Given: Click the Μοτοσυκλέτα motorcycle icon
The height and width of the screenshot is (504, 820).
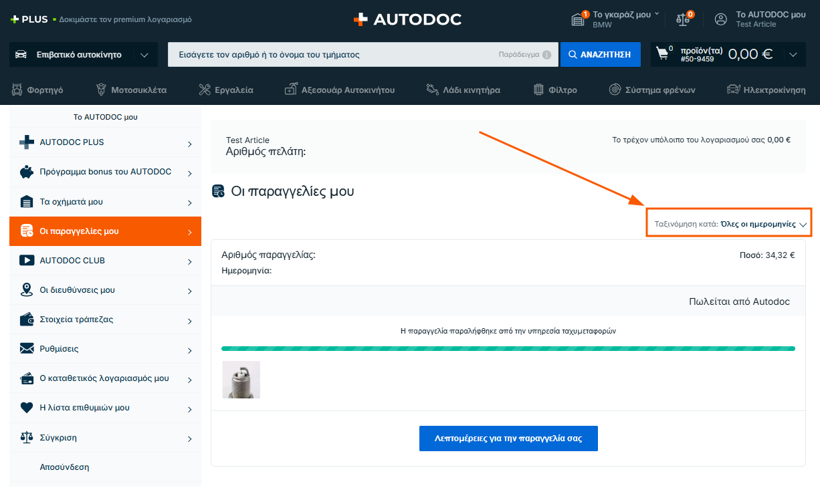Looking at the screenshot, I should [101, 90].
